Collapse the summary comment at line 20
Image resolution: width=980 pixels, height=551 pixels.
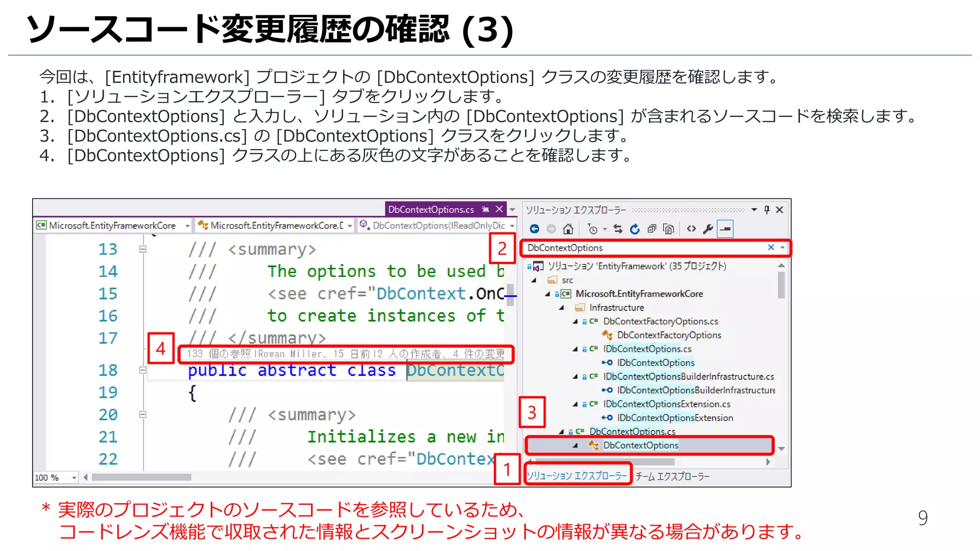pyautogui.click(x=143, y=415)
